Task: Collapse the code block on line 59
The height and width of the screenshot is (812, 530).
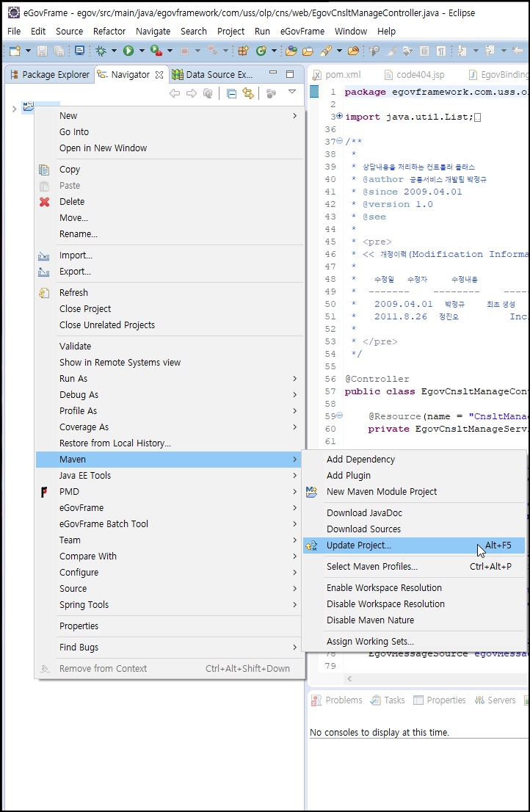Action: 340,416
